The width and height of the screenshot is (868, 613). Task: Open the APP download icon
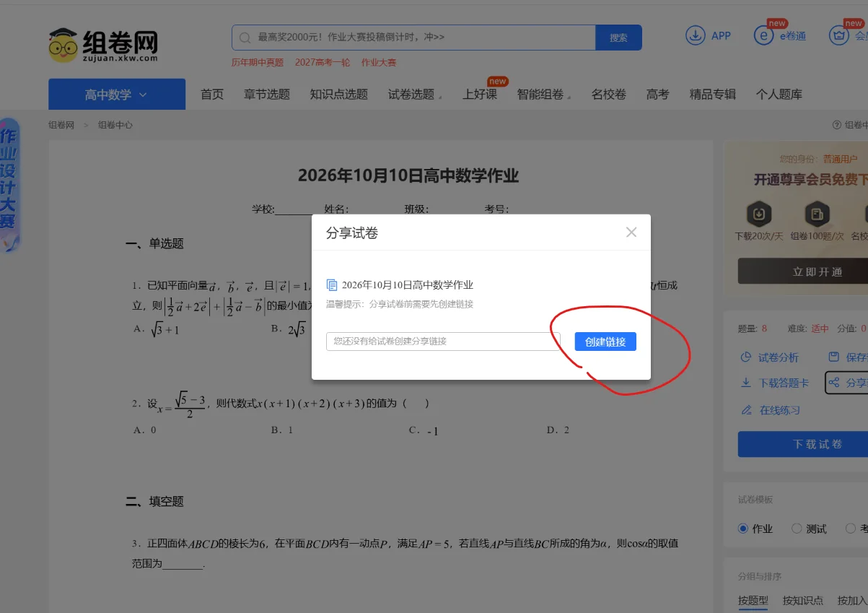point(696,35)
